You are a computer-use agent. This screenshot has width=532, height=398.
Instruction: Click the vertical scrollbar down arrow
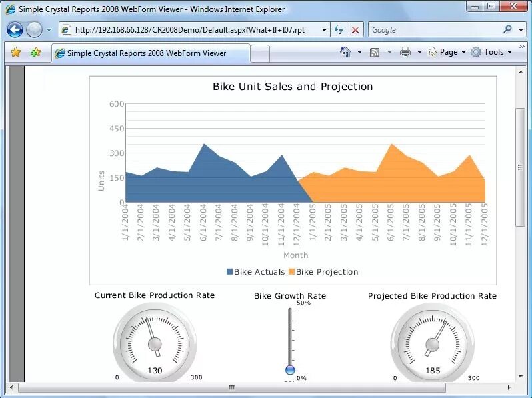click(521, 376)
